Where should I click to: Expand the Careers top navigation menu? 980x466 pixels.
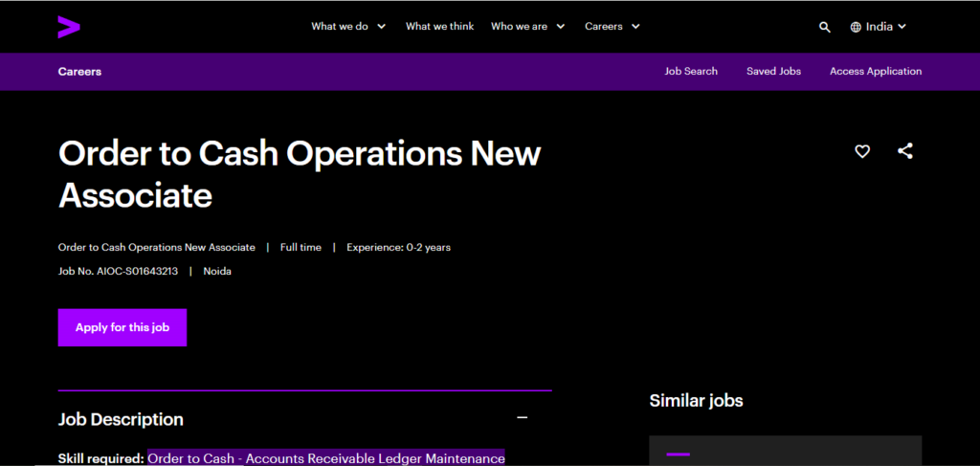tap(612, 26)
